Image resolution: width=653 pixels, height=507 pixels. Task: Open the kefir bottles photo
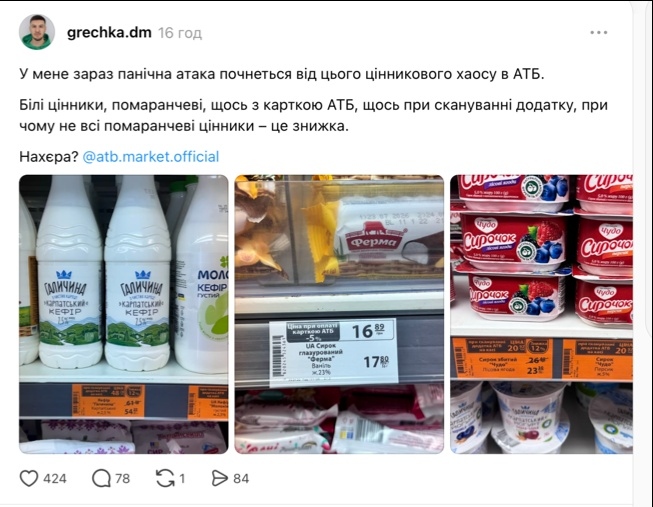[124, 314]
